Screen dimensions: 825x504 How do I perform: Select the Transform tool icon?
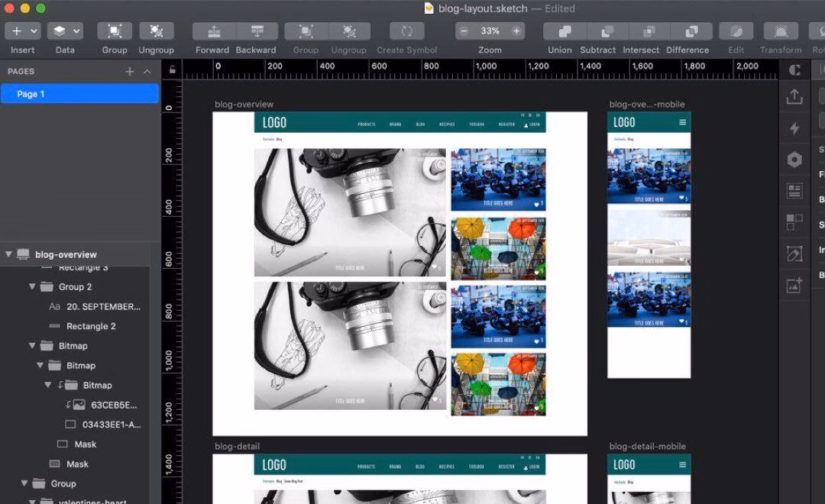780,31
